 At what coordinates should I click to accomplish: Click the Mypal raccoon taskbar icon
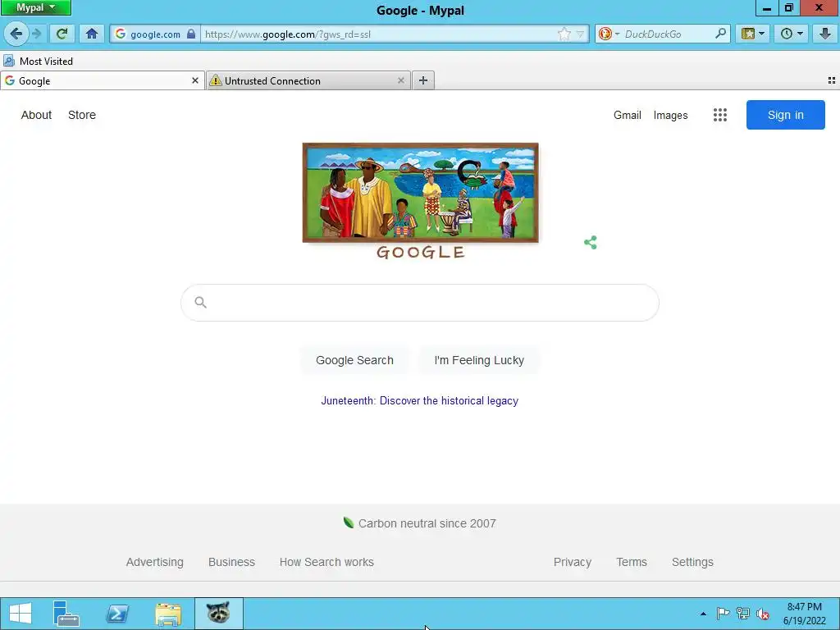(218, 614)
